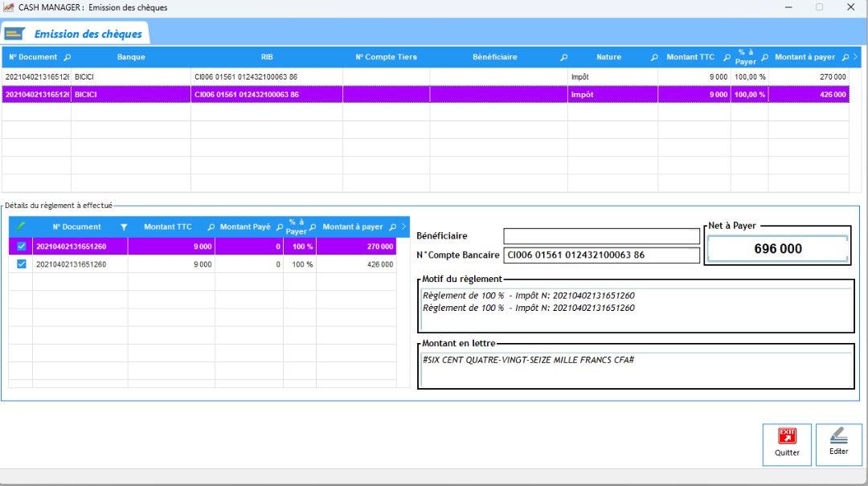This screenshot has width=868, height=486.
Task: Expand upper table columns with right arrow
Action: pyautogui.click(x=855, y=57)
